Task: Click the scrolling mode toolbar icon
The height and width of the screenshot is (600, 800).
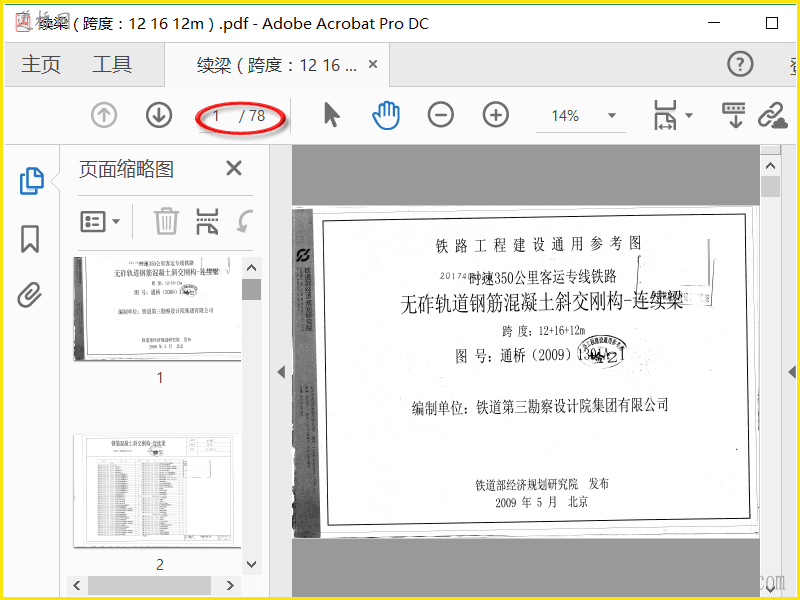Action: coord(734,115)
